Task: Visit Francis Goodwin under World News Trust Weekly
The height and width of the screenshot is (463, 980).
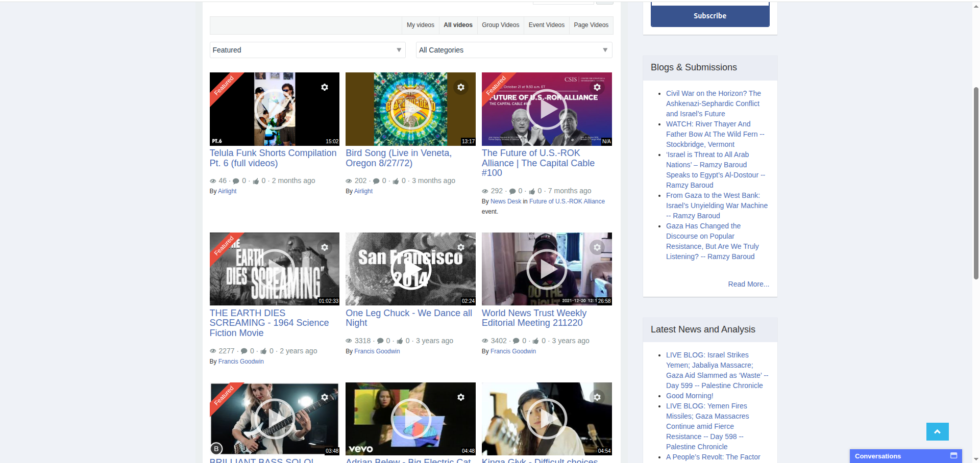Action: (x=513, y=351)
